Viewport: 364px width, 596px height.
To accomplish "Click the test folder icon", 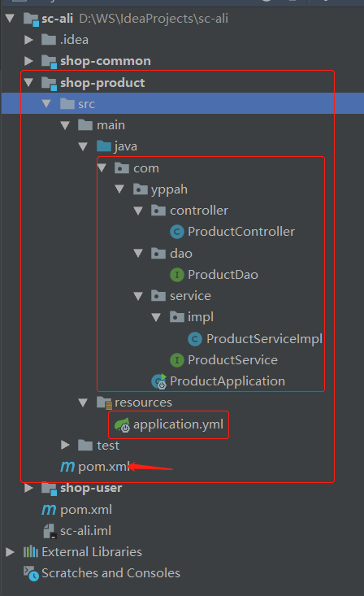I will 85,445.
